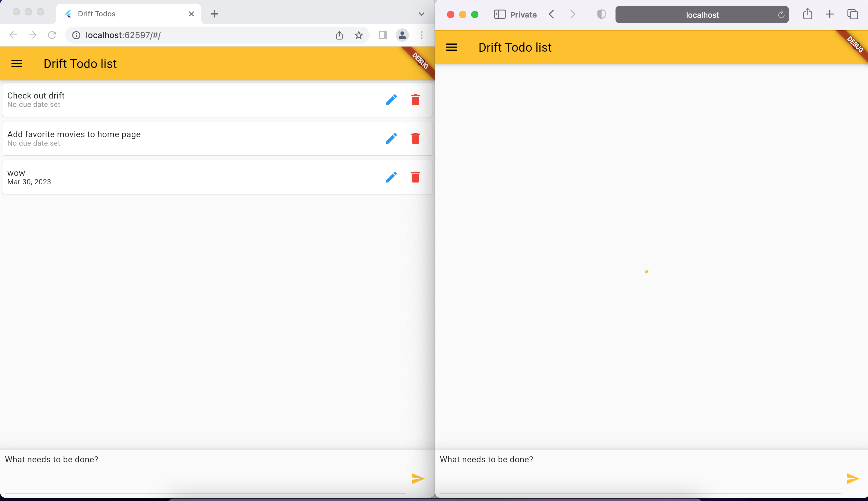Screen dimensions: 868x501
Task: Edit the "Check out drift" todo
Action: pos(391,100)
